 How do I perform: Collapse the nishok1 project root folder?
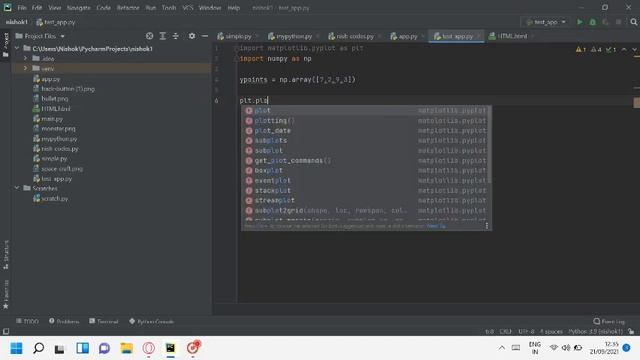[17, 49]
